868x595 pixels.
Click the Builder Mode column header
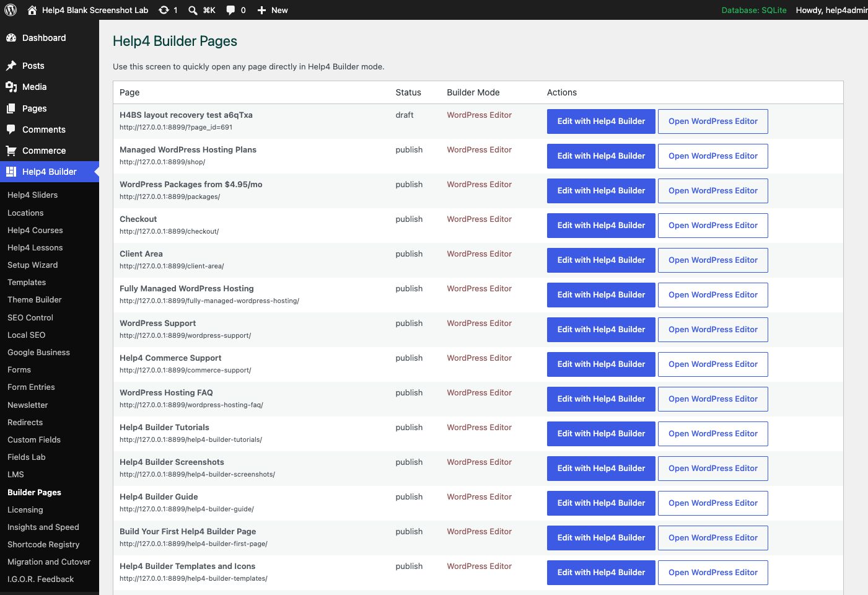pyautogui.click(x=473, y=92)
